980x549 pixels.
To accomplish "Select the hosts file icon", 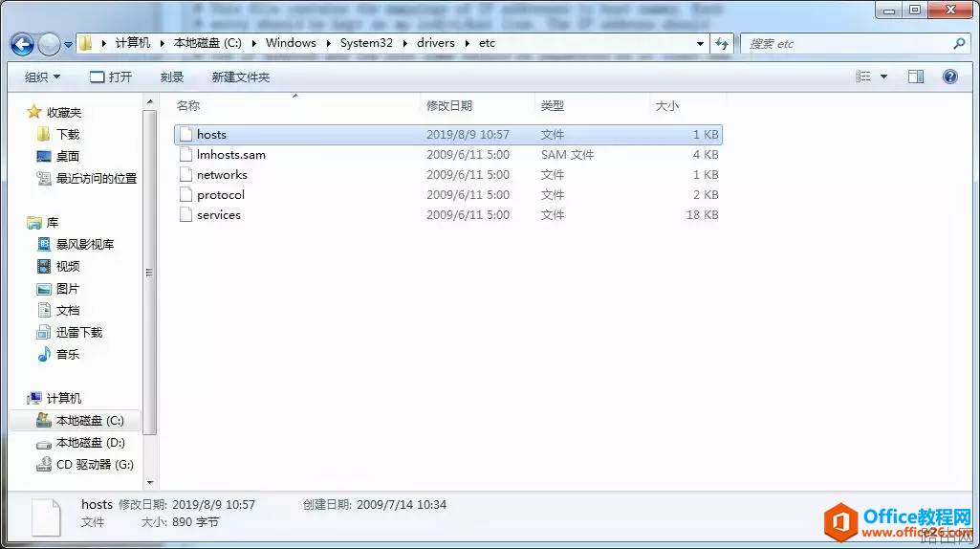I will pos(185,135).
